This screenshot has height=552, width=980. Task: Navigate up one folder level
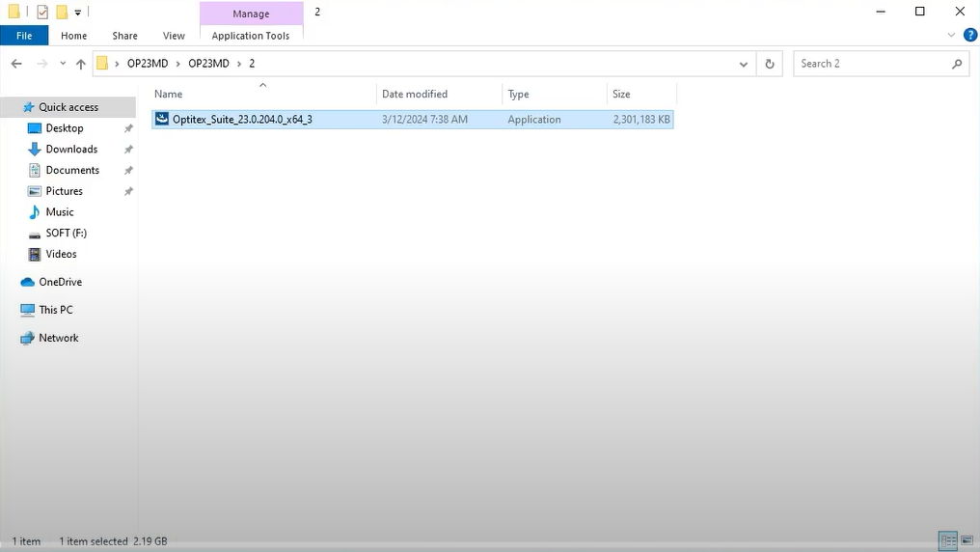coord(81,64)
